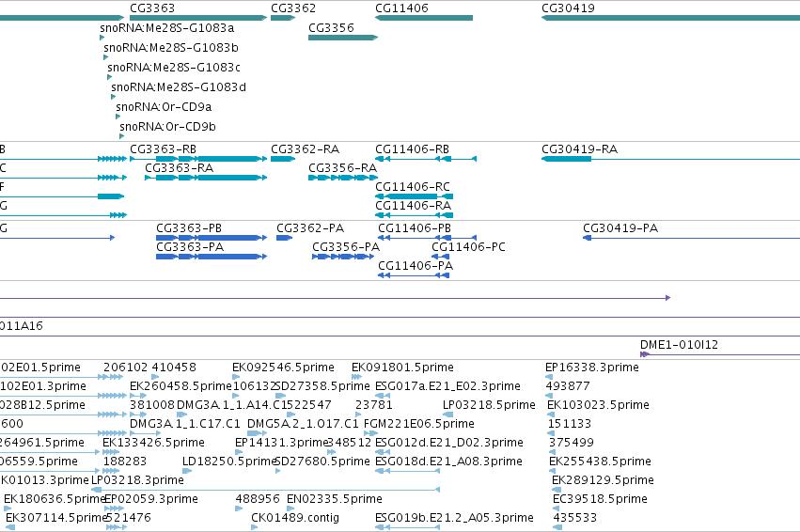The height and width of the screenshot is (532, 800).
Task: Select the CG3356-RA transcript label
Action: 342,168
